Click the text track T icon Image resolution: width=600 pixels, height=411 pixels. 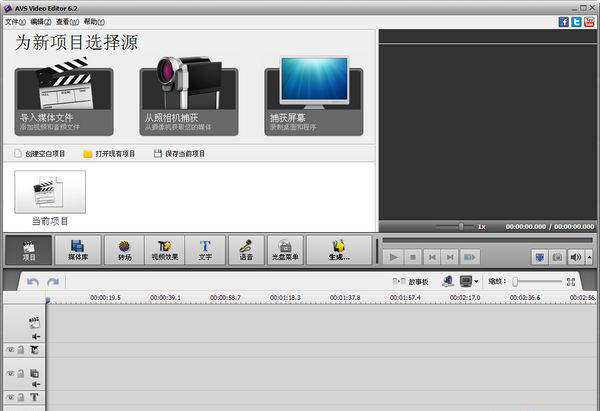coord(34,397)
